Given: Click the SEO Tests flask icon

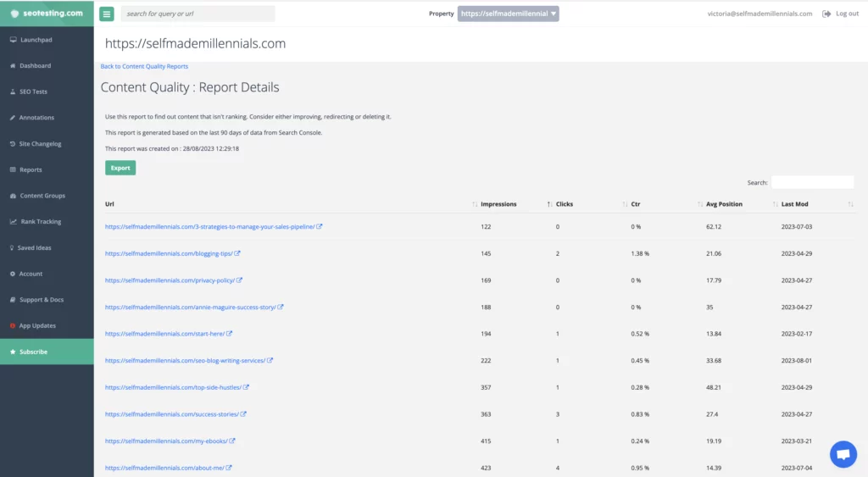Looking at the screenshot, I should click(x=13, y=92).
